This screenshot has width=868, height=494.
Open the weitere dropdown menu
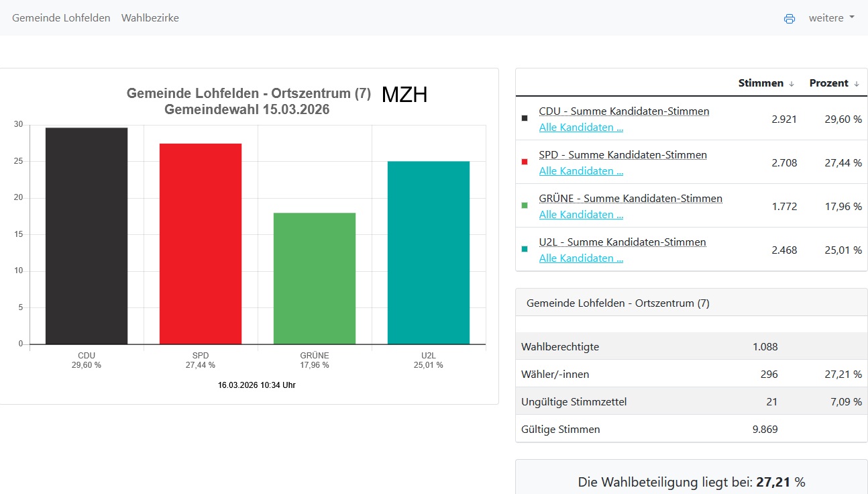tap(831, 18)
